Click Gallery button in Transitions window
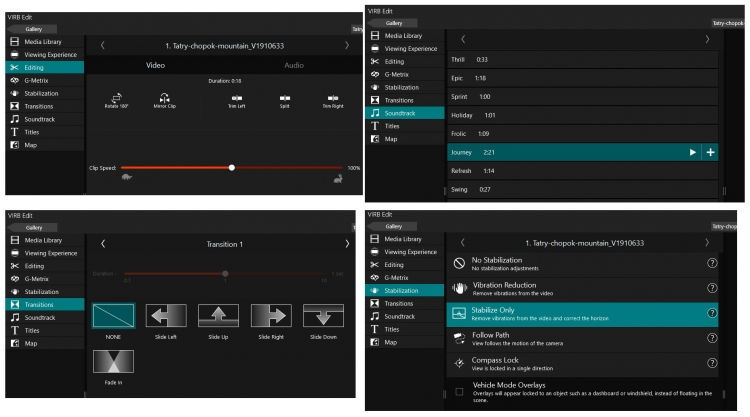 (x=33, y=228)
